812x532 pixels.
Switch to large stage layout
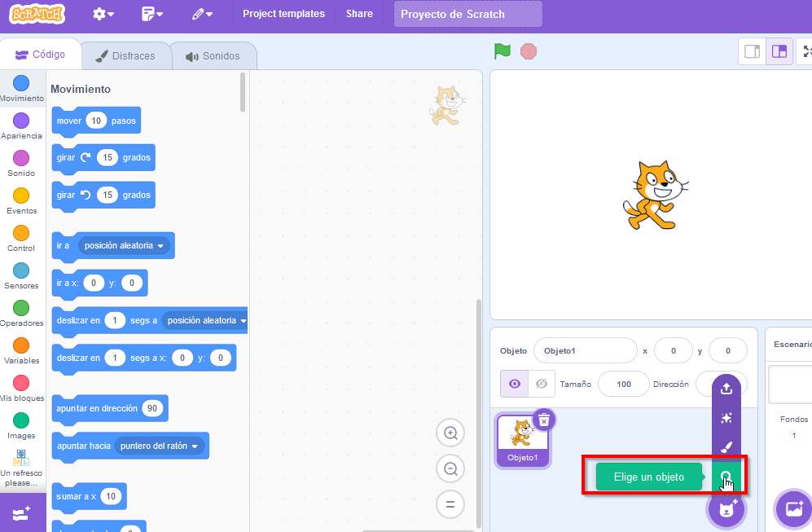pyautogui.click(x=779, y=51)
